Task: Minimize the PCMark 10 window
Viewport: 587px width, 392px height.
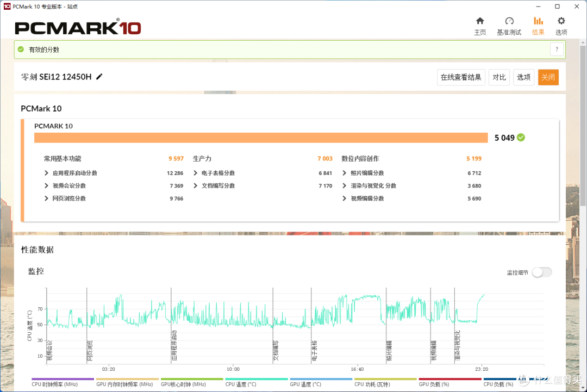Action: coord(538,7)
